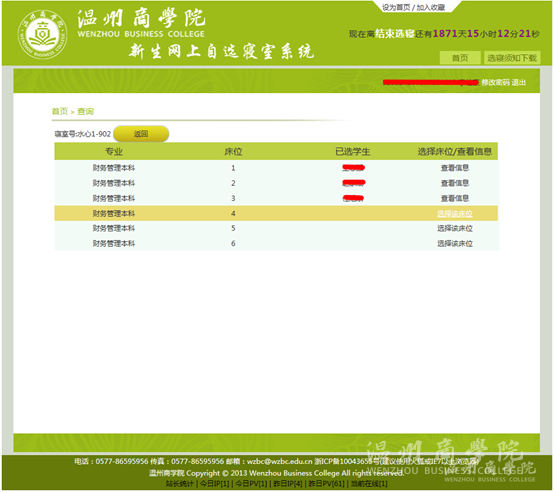Click the 退出 logout link
The width and height of the screenshot is (554, 492).
[x=518, y=82]
